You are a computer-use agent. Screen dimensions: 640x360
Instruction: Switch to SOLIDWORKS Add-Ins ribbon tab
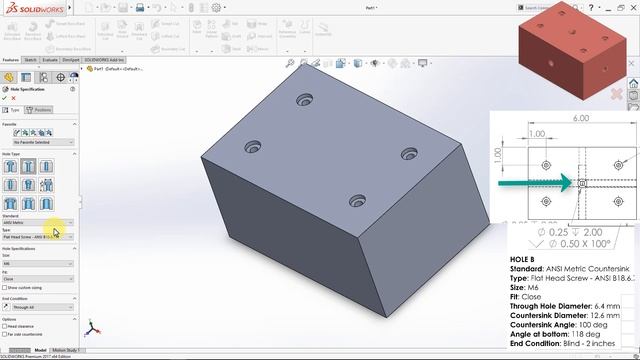[x=104, y=60]
